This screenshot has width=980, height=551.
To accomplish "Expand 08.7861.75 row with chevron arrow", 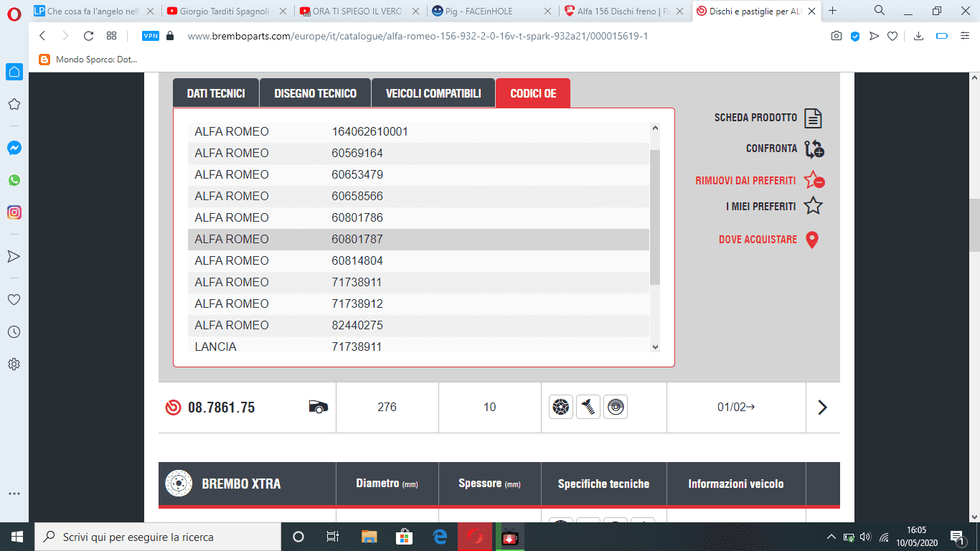I will [822, 408].
